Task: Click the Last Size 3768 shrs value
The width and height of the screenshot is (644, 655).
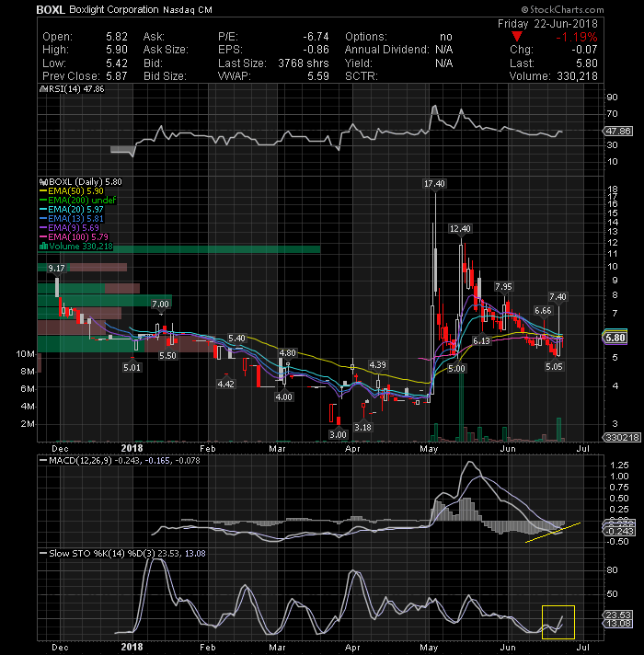Action: click(x=304, y=63)
